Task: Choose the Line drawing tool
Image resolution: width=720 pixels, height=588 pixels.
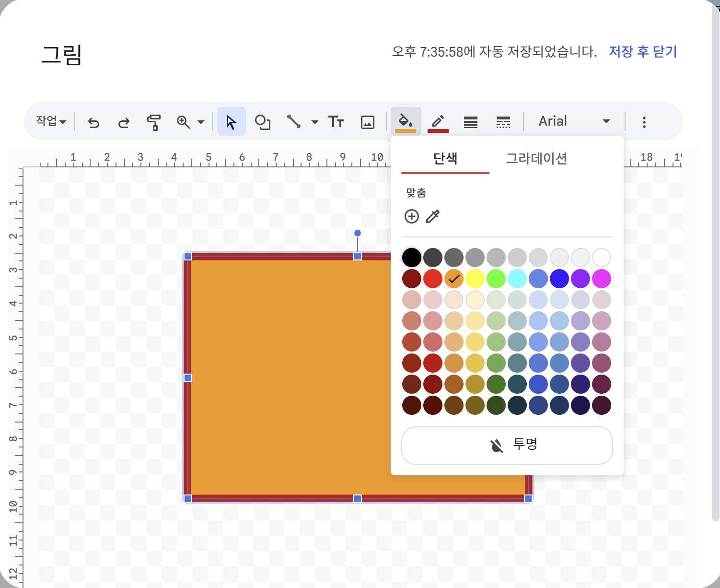Action: (x=293, y=122)
